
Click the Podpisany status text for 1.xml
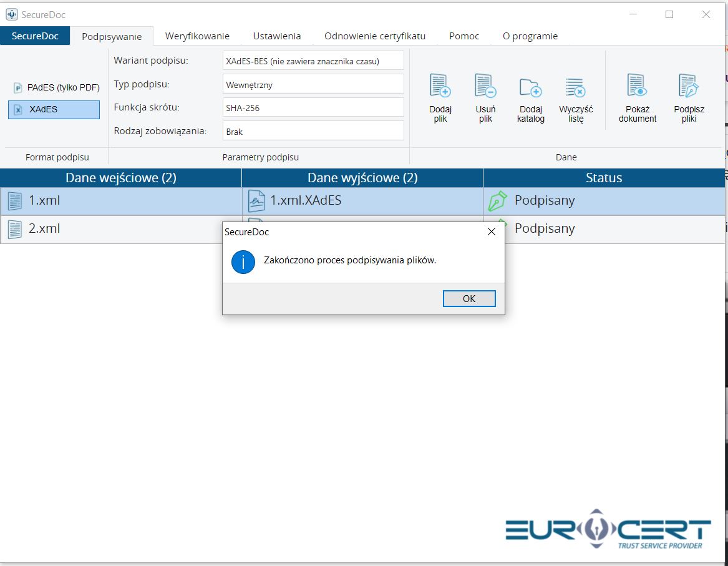(545, 200)
